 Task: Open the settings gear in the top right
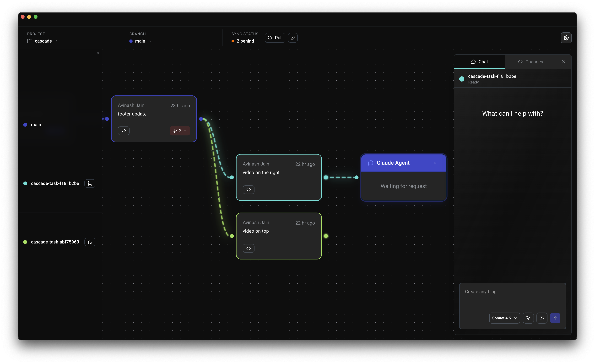coord(566,38)
